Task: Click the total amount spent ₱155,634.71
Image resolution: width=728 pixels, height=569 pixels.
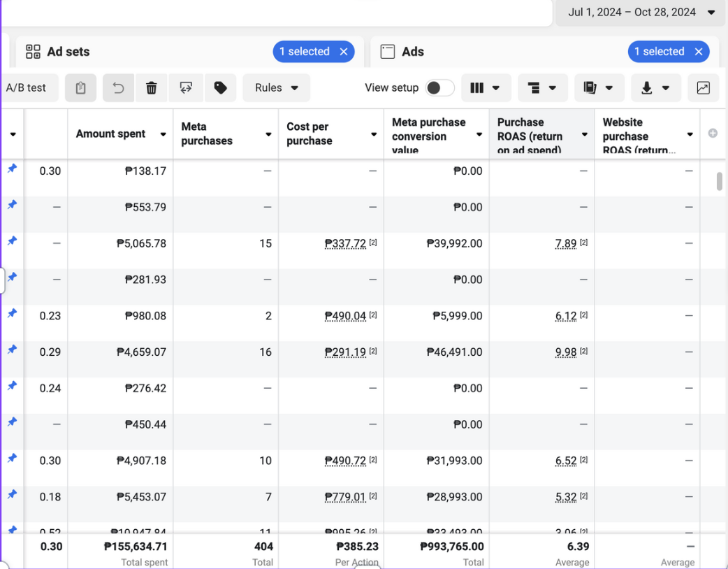Action: [136, 546]
